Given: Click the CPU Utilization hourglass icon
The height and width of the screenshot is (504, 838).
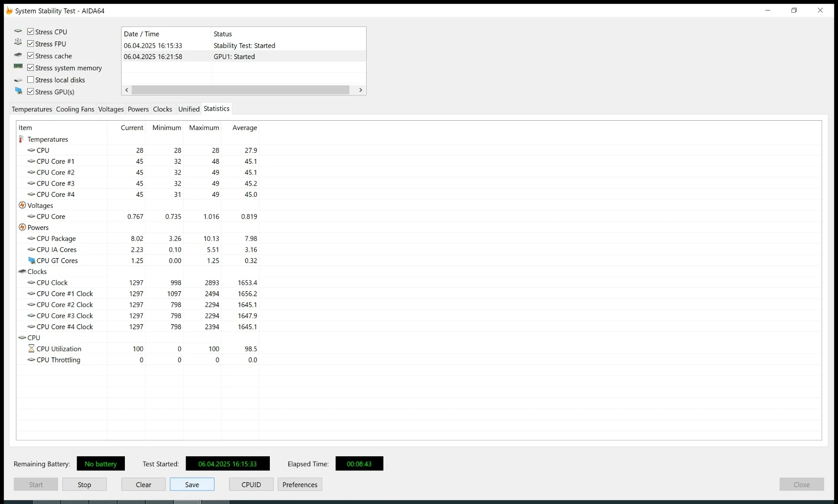Looking at the screenshot, I should (x=31, y=349).
